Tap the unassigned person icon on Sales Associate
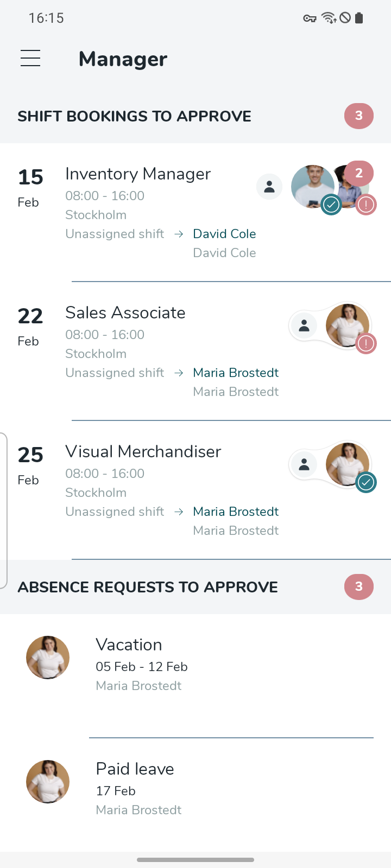391x868 pixels. [x=304, y=325]
